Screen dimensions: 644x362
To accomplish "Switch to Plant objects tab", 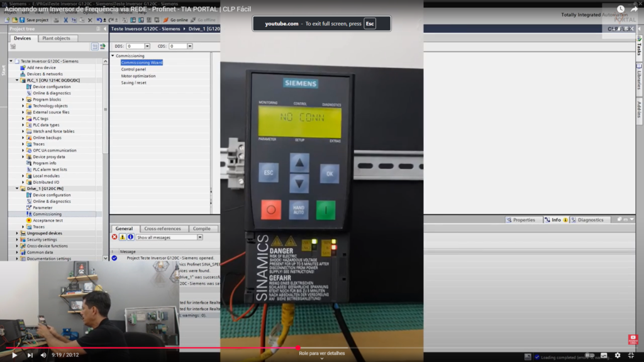I will [56, 38].
